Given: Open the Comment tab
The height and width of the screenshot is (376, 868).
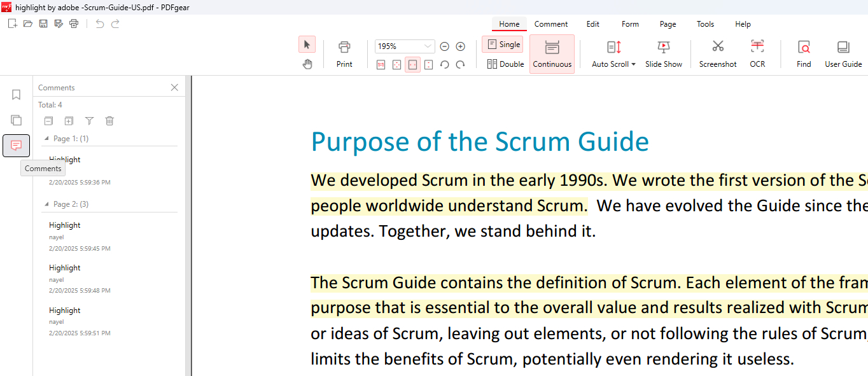Looking at the screenshot, I should [x=550, y=24].
